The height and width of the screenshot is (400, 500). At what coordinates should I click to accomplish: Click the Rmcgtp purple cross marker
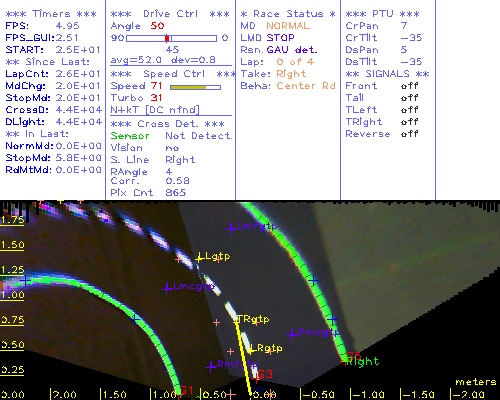click(x=292, y=334)
